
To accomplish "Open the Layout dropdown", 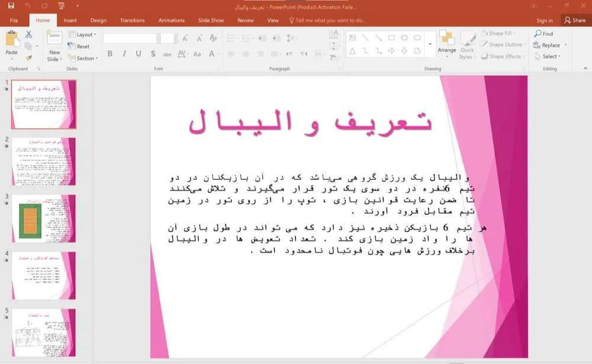I will click(x=82, y=34).
